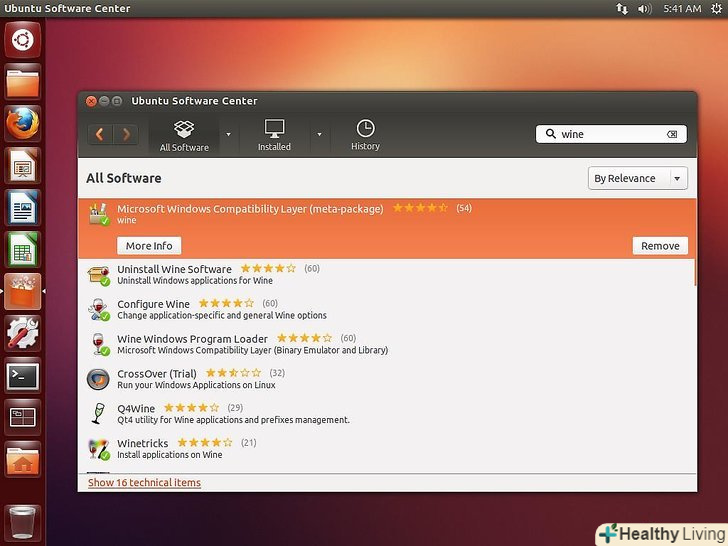Click the Q4Wine wine glass icon
This screenshot has width=728, height=546.
[97, 413]
